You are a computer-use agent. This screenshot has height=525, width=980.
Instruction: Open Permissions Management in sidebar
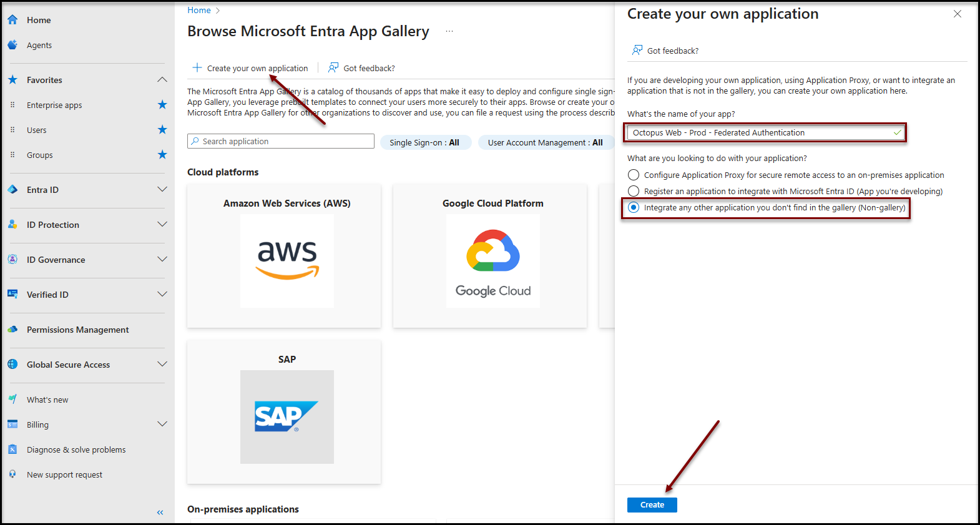[x=77, y=330]
